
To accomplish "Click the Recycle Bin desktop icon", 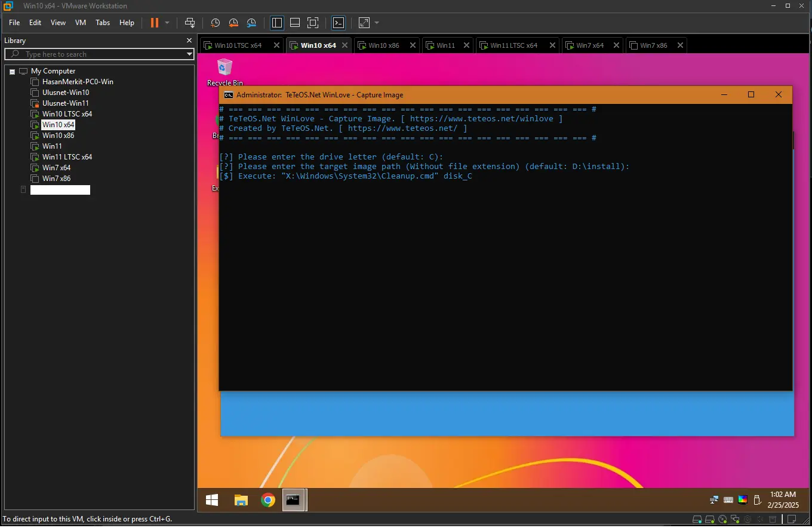I will pos(225,72).
